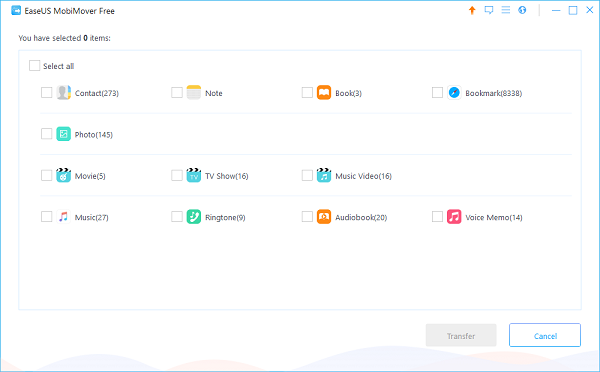Click the yellow Note icon
Viewport: 600px width, 372px height.
(194, 93)
